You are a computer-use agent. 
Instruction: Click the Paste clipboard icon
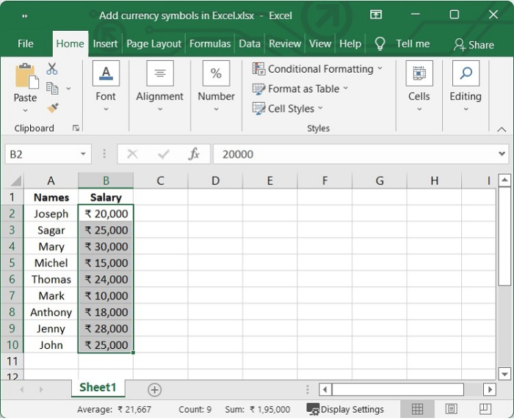(x=25, y=77)
